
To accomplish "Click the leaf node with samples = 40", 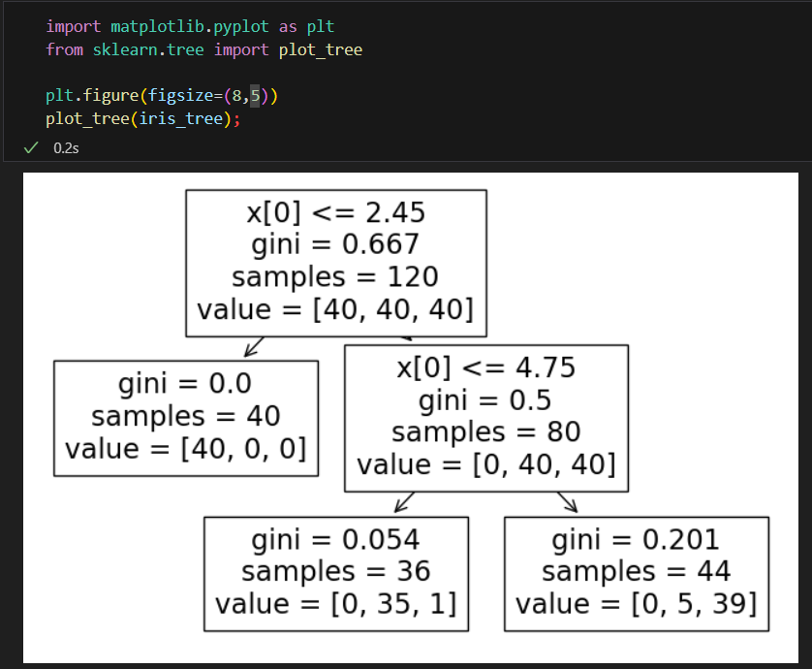I will point(186,418).
